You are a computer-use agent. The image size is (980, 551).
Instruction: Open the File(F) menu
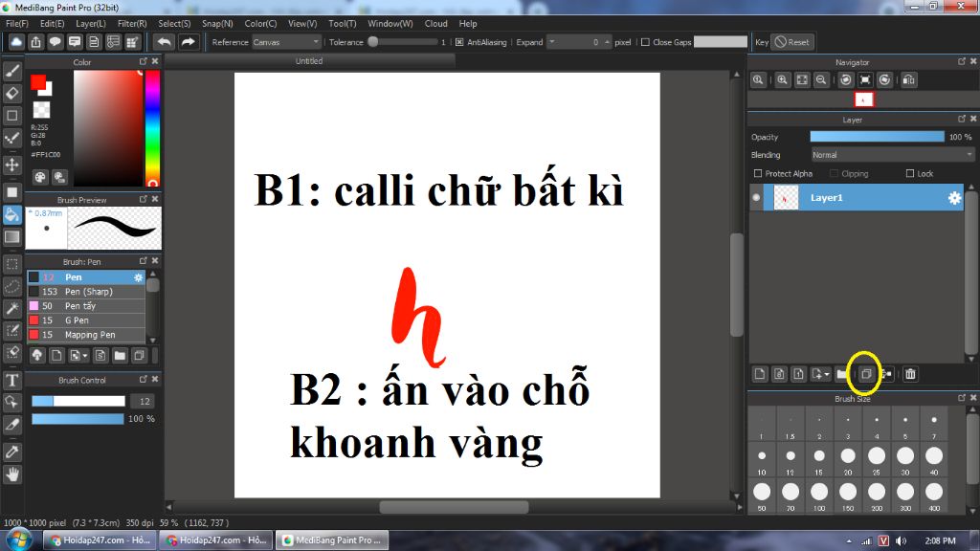click(17, 23)
